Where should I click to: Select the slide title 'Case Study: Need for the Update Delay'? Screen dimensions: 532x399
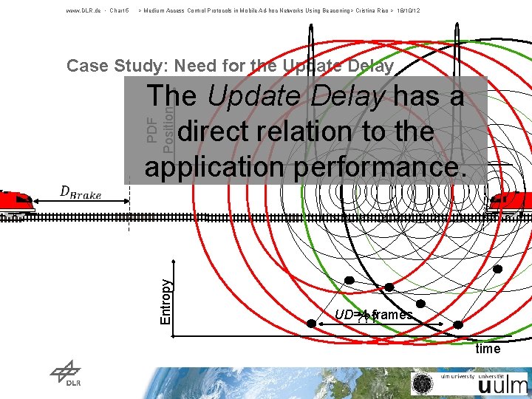click(x=230, y=66)
